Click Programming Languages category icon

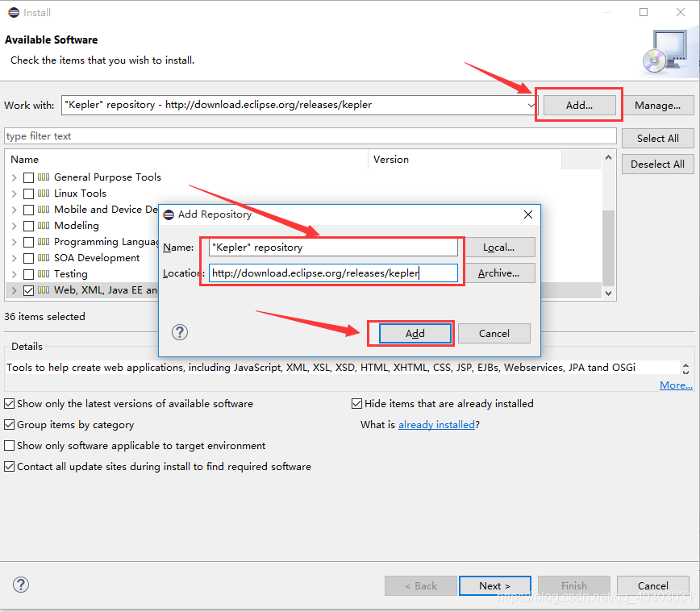[44, 242]
